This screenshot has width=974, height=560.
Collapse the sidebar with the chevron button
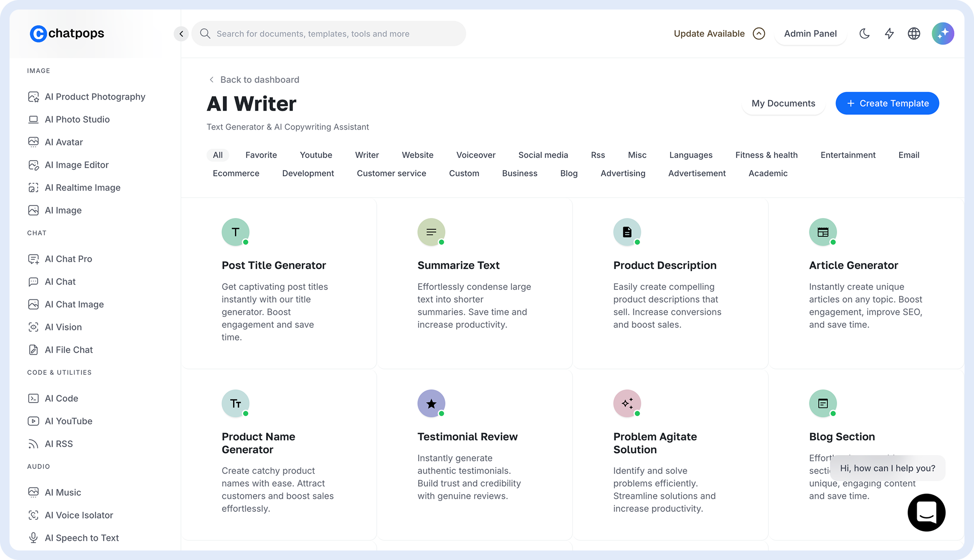coord(181,34)
